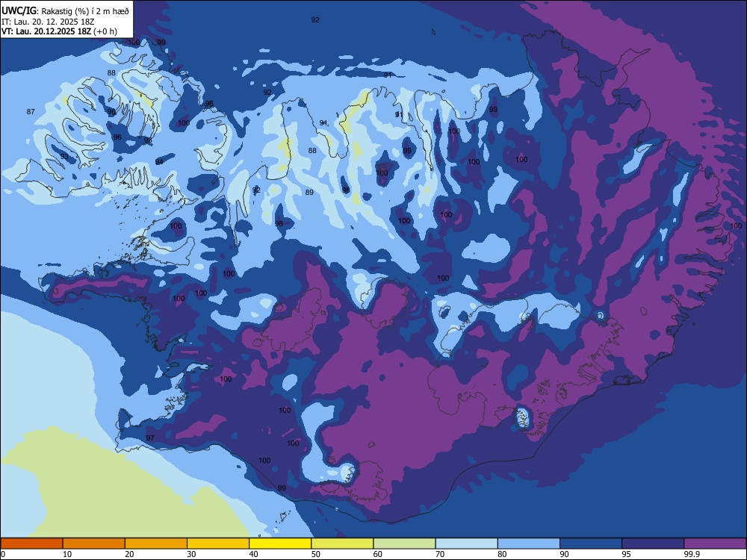Select the 50–60 pale yellow legend swatch
The image size is (747, 560).
pyautogui.click(x=342, y=544)
